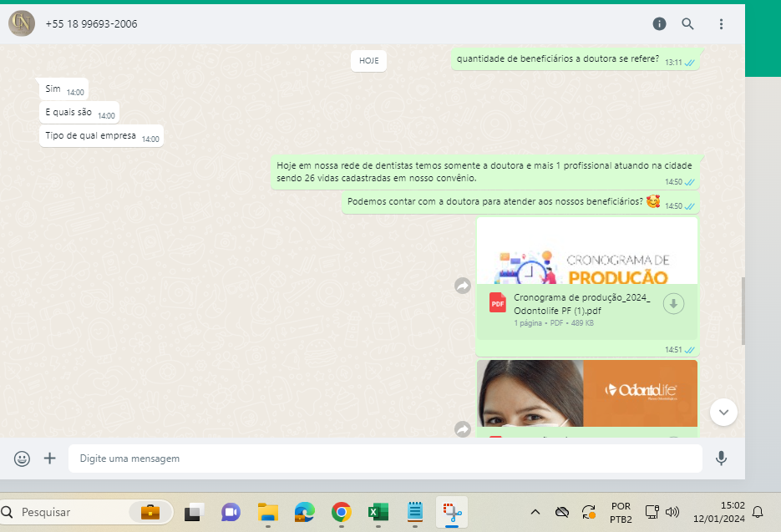Open the three-dot chat menu
Image resolution: width=781 pixels, height=532 pixels.
coord(721,24)
